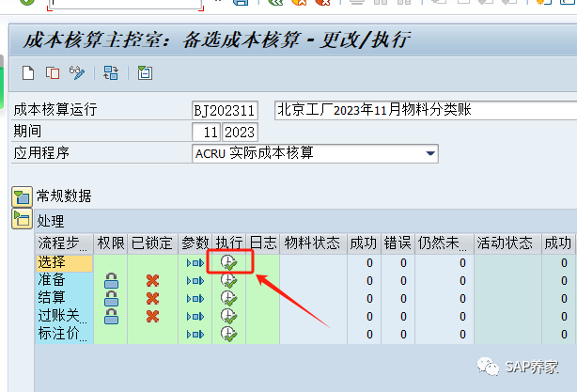Click the hierarchy structure toolbar icon
This screenshot has width=577, height=392.
[111, 73]
